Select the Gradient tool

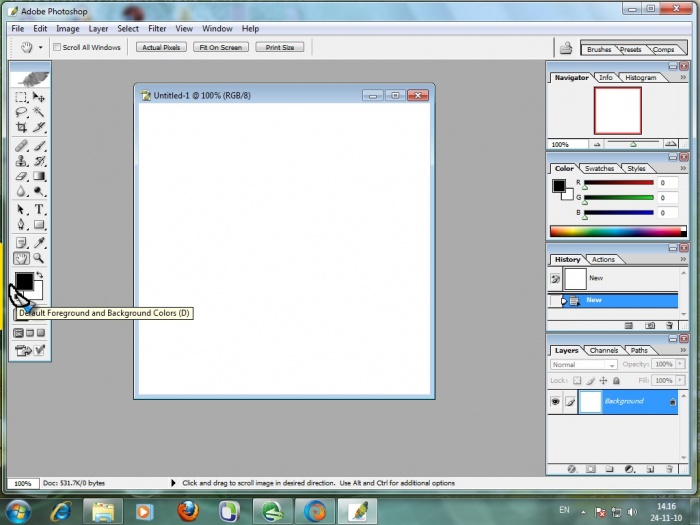pyautogui.click(x=39, y=176)
